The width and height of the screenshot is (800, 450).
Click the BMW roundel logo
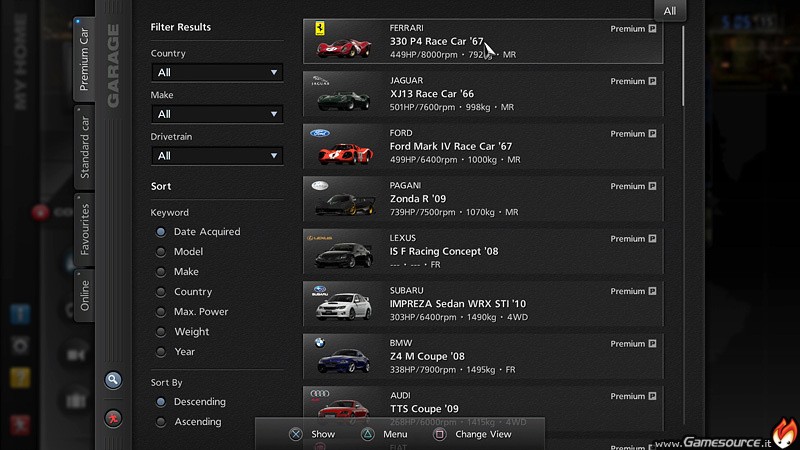[316, 343]
